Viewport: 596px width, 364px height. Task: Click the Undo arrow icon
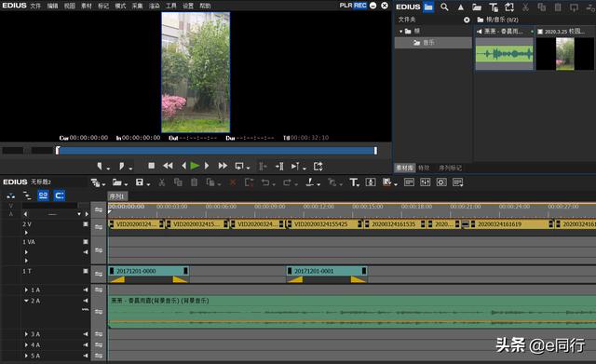point(265,182)
